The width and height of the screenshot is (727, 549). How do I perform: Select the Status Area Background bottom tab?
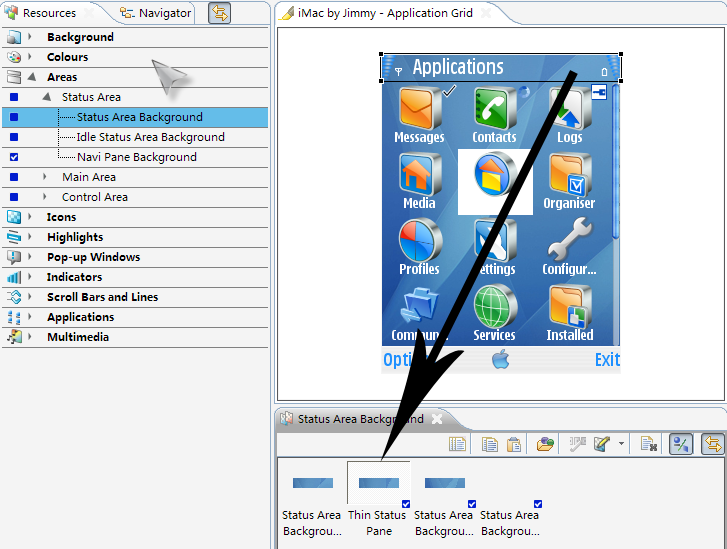361,419
